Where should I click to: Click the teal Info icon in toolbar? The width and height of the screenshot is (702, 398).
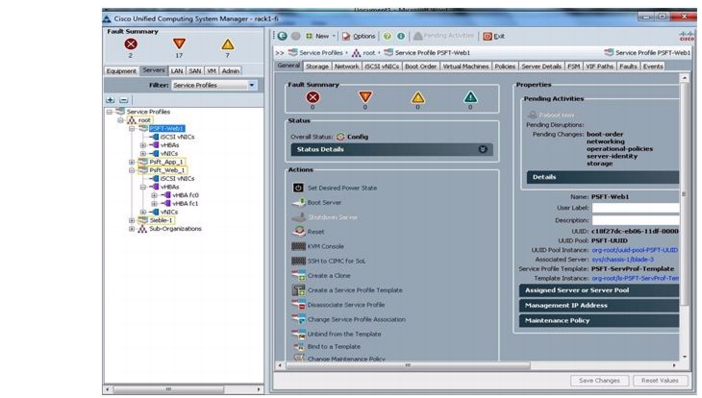[401, 36]
